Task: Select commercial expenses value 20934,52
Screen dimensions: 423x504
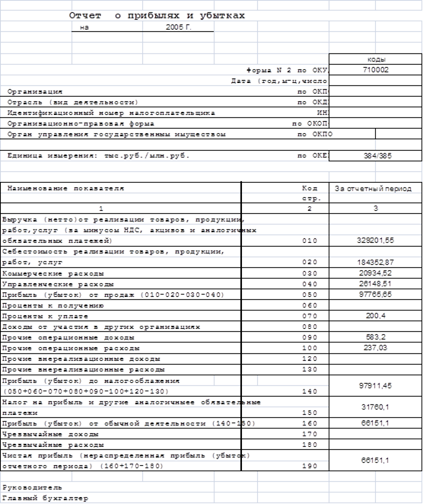Action: click(376, 273)
